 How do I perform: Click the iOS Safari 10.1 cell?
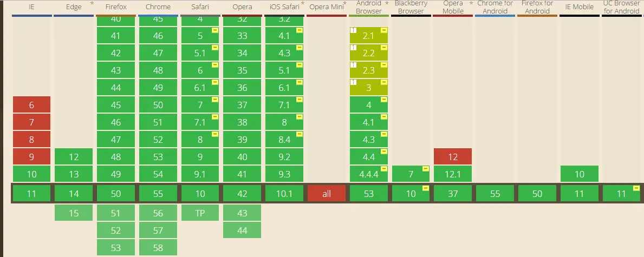[284, 193]
